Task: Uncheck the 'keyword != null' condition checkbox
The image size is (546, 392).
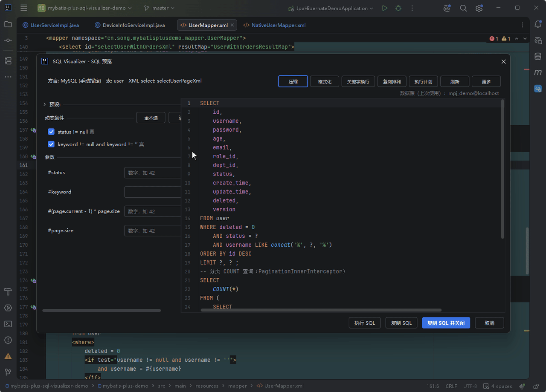Action: click(51, 144)
